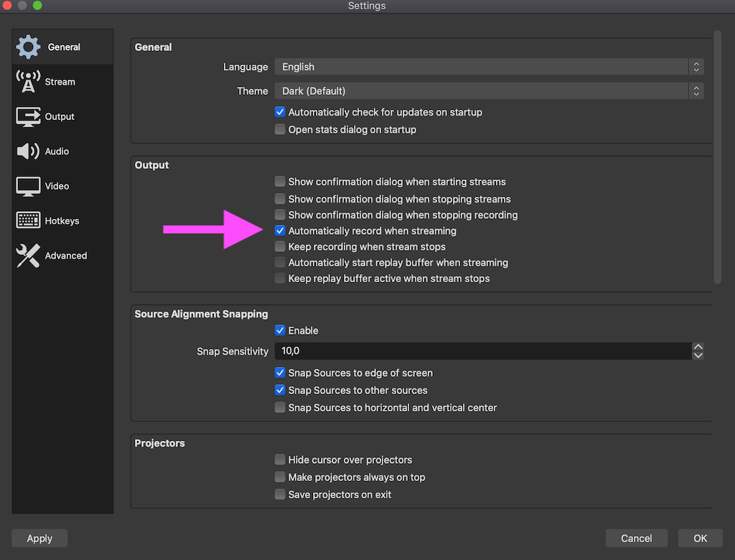Viewport: 735px width, 560px height.
Task: Open the Language dropdown set to English
Action: click(x=489, y=67)
